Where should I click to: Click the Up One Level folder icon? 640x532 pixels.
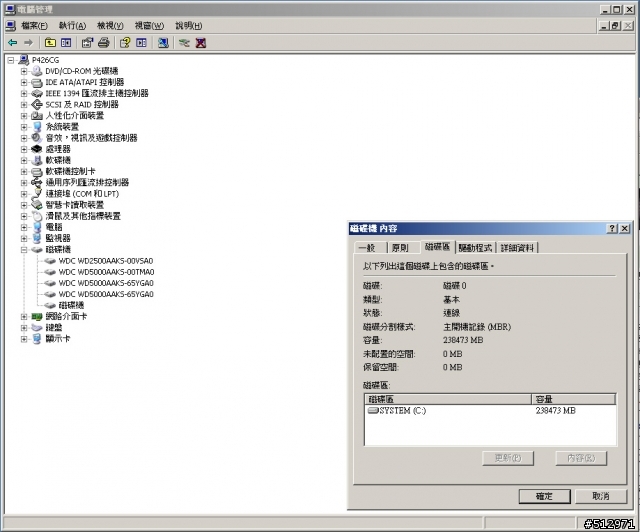tap(50, 43)
